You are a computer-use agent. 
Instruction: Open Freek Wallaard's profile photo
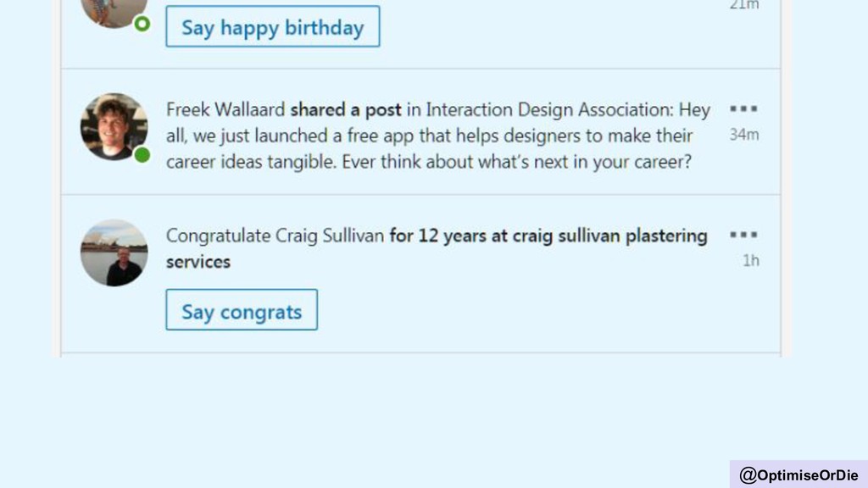click(x=114, y=127)
